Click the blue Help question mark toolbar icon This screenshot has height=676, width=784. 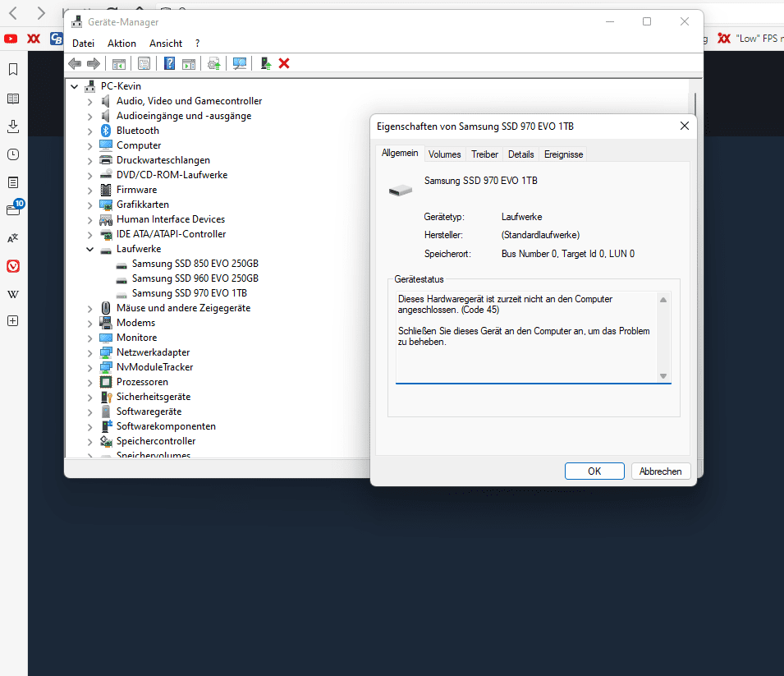click(x=169, y=63)
